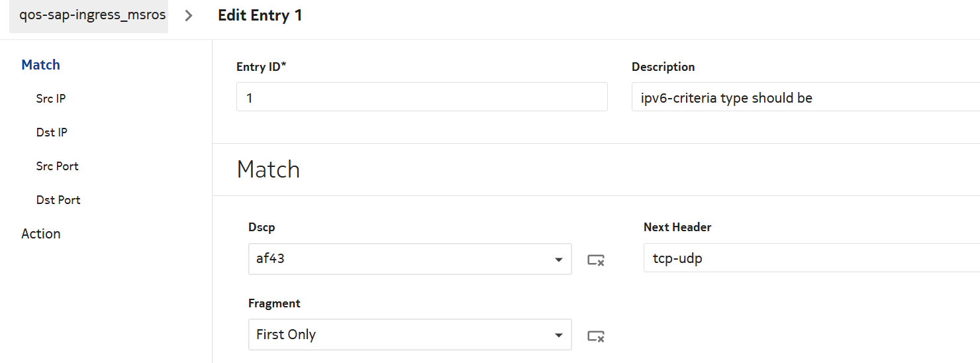The image size is (980, 363).
Task: Clear the Fragment field value
Action: (596, 337)
